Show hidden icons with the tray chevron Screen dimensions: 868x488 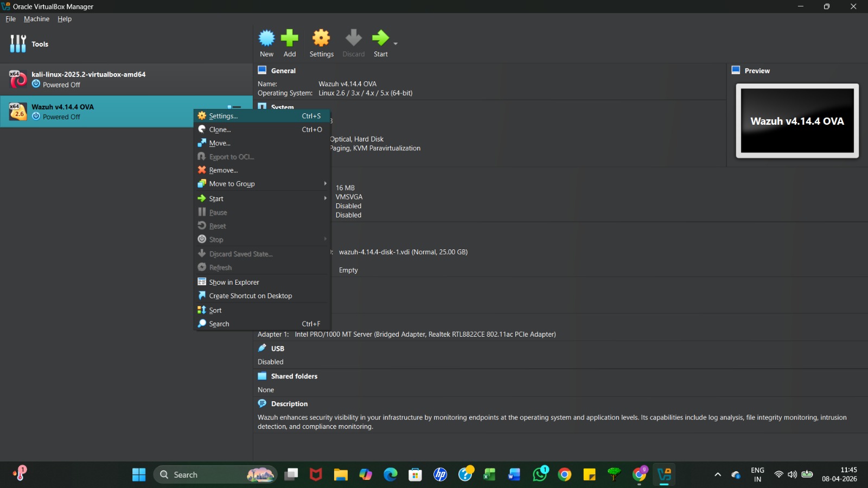tap(718, 475)
